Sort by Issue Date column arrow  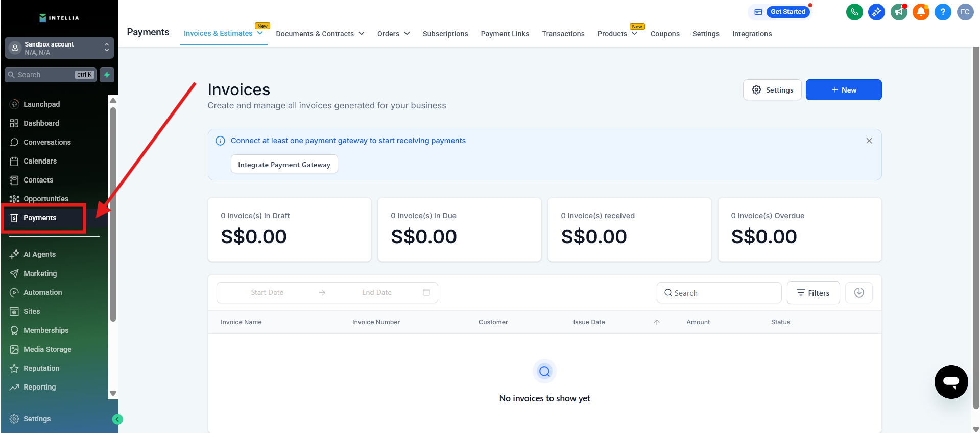pos(657,322)
